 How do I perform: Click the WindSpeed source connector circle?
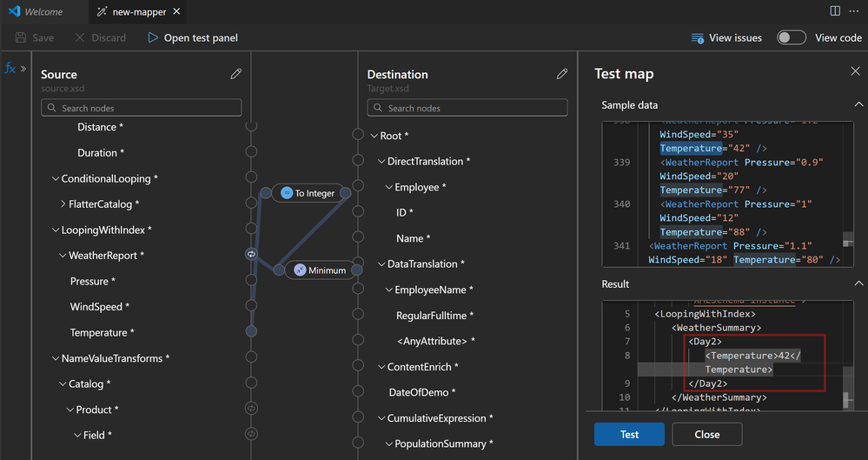(x=251, y=305)
